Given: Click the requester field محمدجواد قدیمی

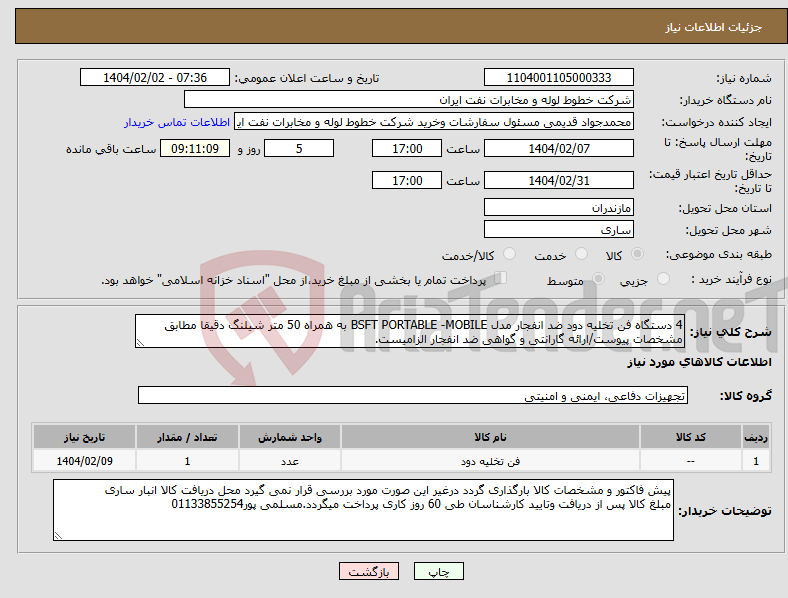Looking at the screenshot, I should tap(434, 122).
